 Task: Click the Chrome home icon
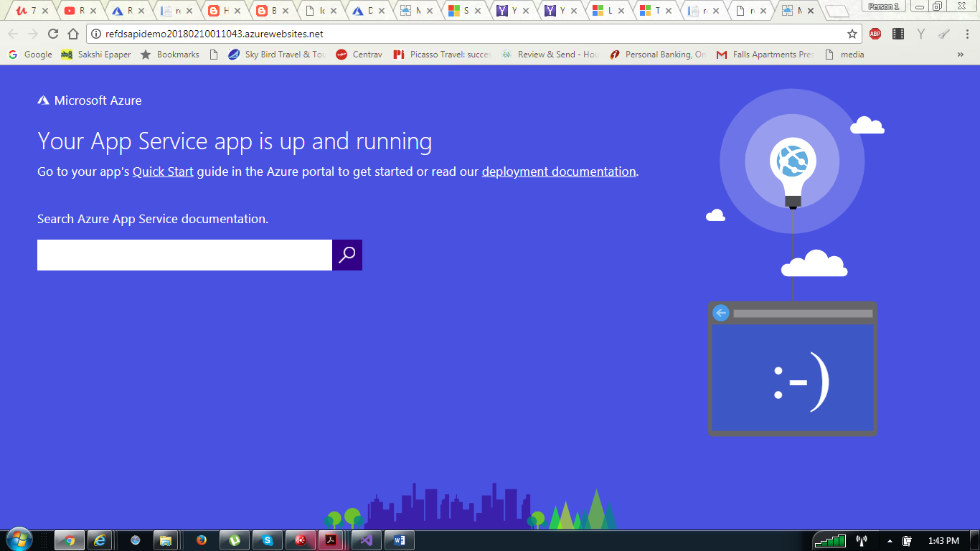[72, 33]
